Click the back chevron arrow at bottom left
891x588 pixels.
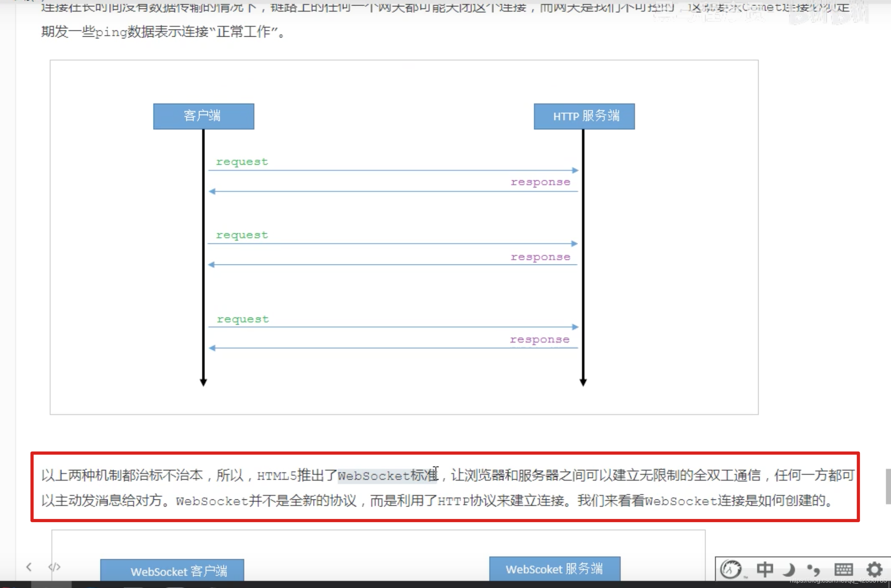(29, 567)
